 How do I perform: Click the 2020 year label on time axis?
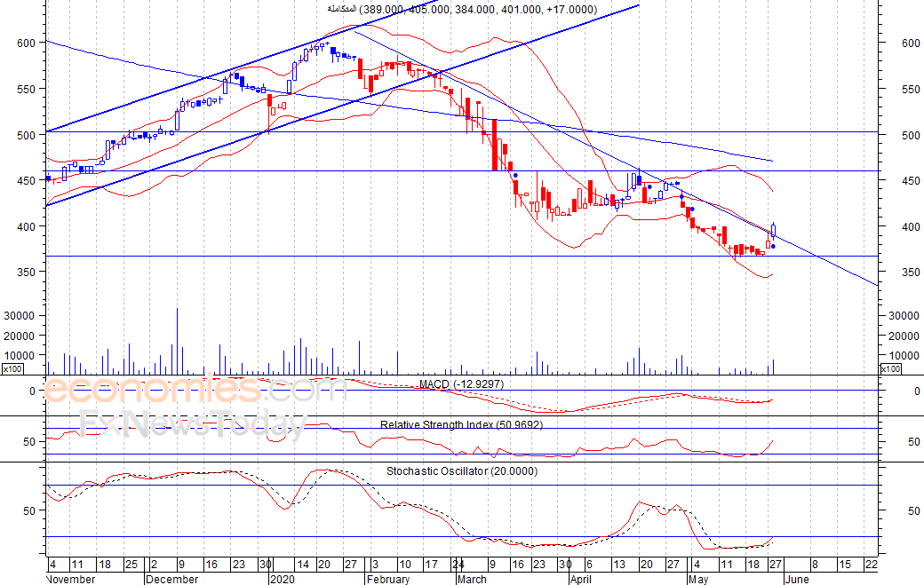tap(283, 579)
